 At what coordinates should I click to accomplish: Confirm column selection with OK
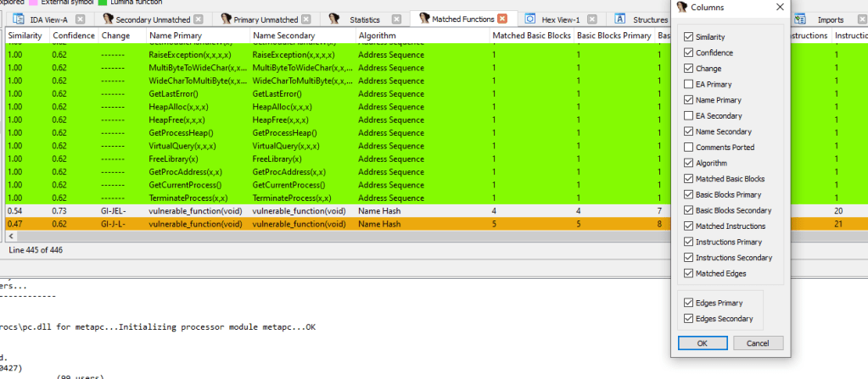(x=702, y=343)
